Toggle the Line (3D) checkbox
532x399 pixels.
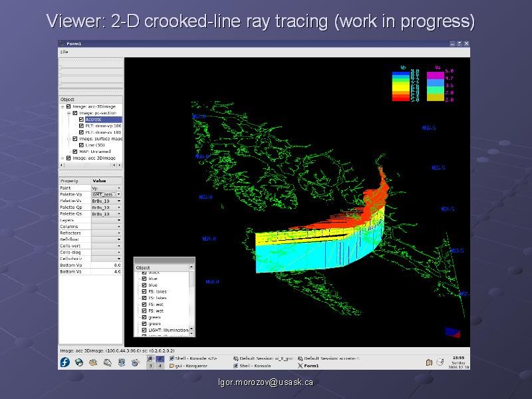81,145
